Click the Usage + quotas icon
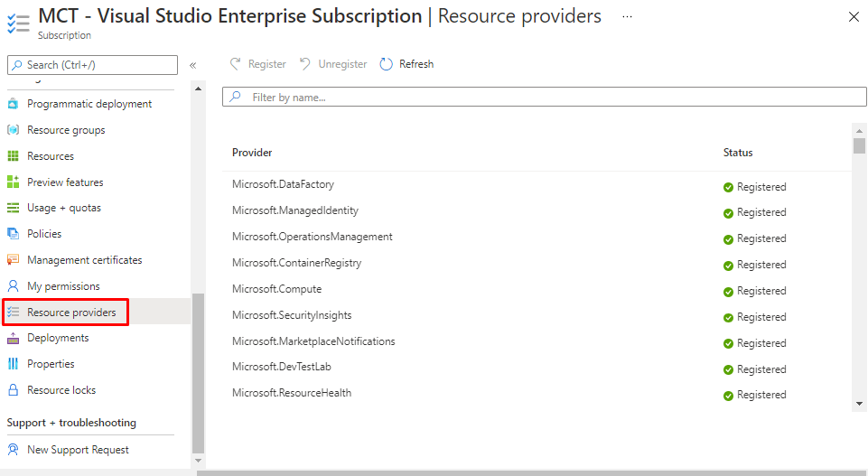 [13, 208]
